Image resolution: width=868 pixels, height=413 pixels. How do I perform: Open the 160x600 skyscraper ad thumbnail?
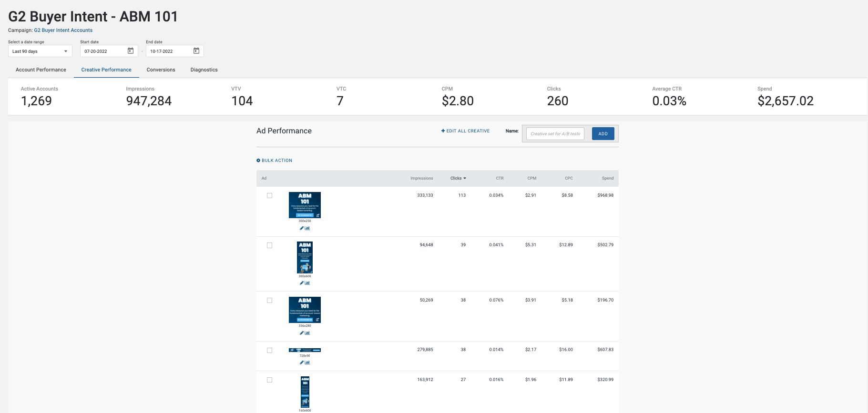coord(305,392)
